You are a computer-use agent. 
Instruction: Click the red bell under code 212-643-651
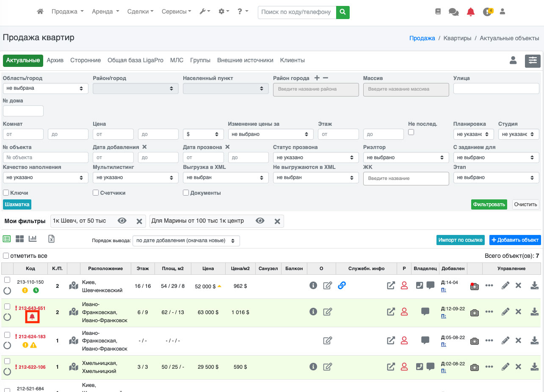pos(32,316)
